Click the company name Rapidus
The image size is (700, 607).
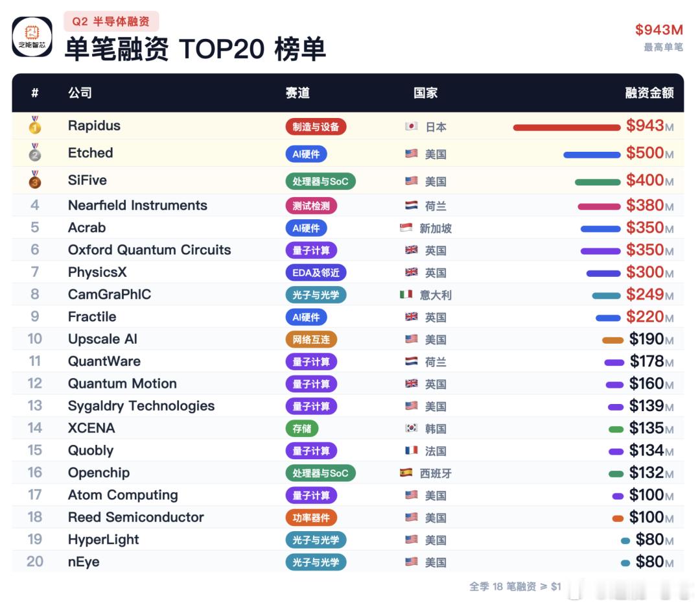(x=94, y=126)
